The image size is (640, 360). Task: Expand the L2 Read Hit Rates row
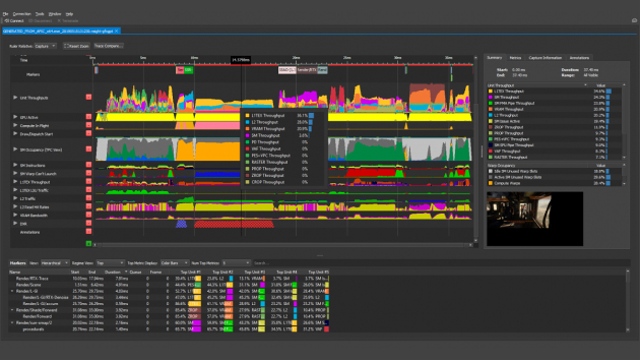[x=15, y=207]
